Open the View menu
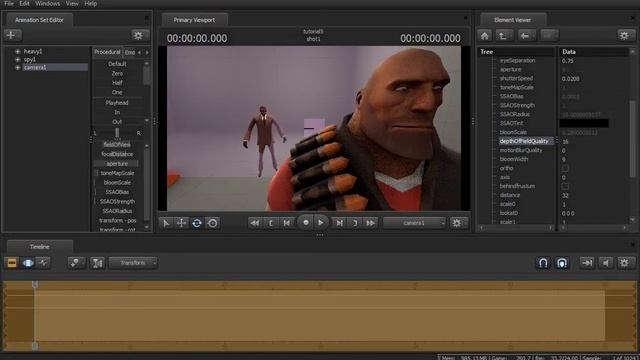 coord(72,4)
